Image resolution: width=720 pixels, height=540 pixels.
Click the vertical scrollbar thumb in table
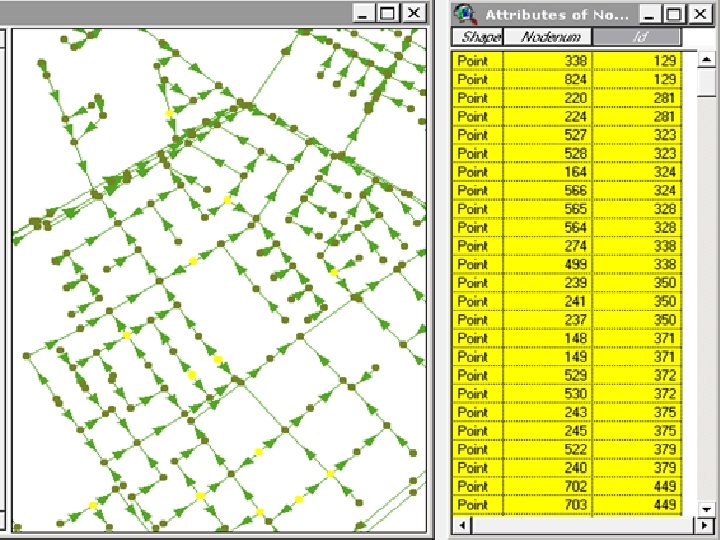point(706,82)
